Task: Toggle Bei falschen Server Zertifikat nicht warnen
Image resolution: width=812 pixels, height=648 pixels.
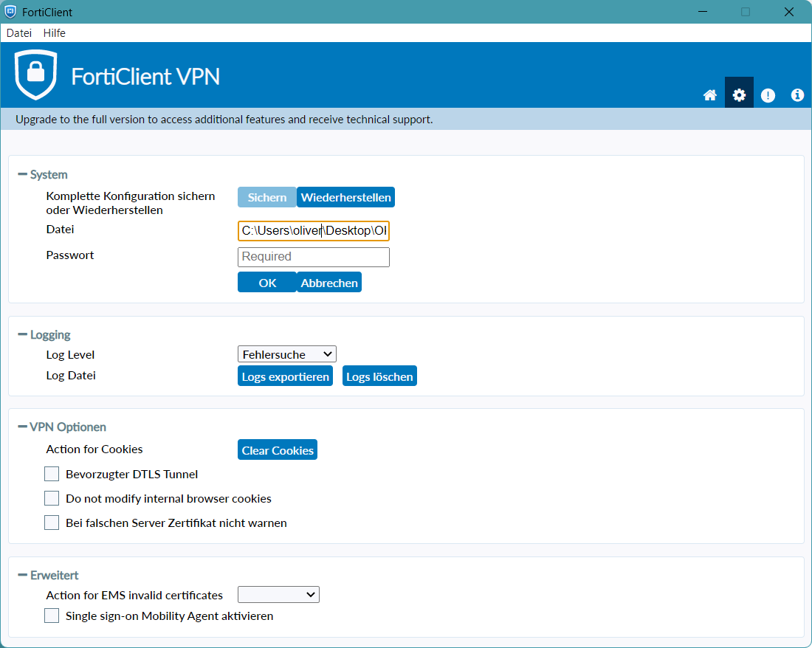Action: pyautogui.click(x=52, y=523)
